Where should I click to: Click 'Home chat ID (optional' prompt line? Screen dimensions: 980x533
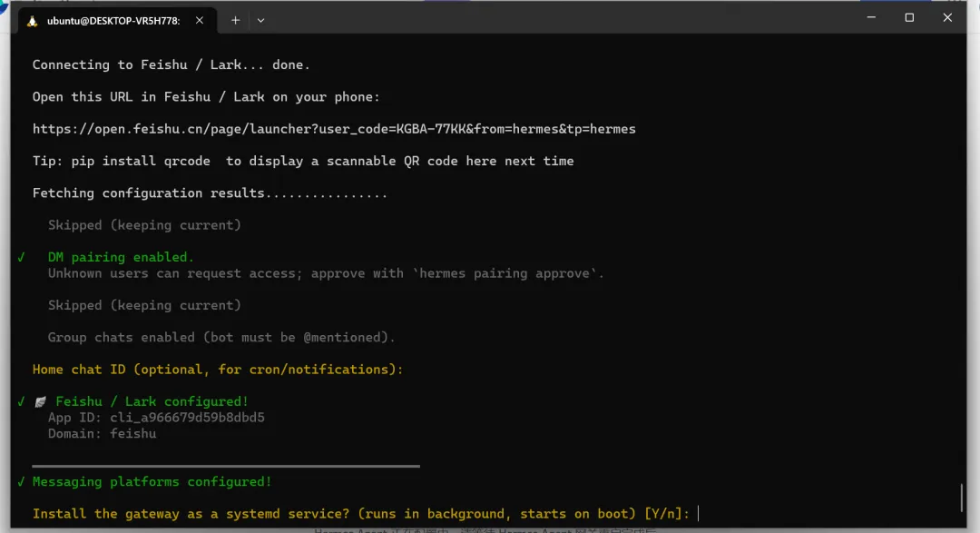(218, 370)
